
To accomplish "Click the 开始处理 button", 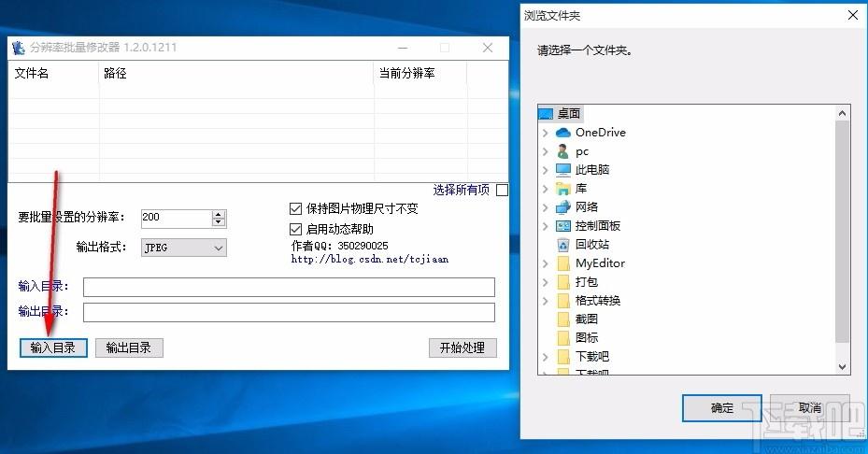I will point(462,348).
